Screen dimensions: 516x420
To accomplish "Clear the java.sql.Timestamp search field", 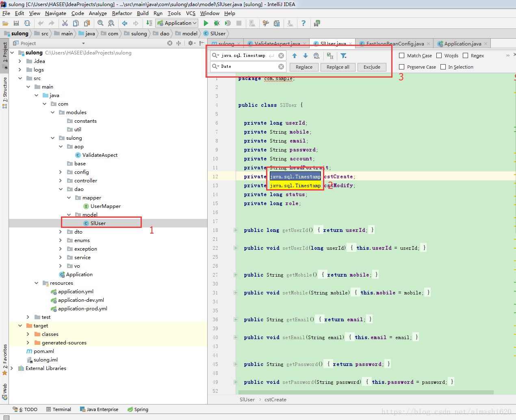I will [281, 56].
